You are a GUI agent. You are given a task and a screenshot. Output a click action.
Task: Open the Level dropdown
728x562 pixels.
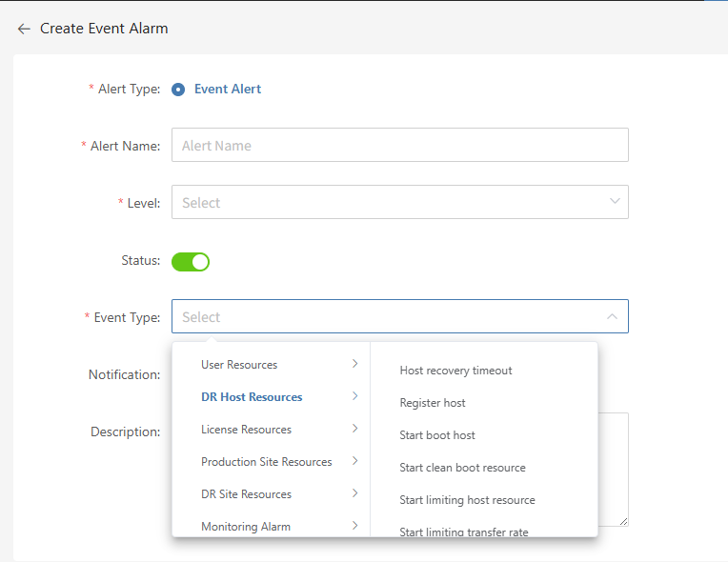click(x=400, y=202)
